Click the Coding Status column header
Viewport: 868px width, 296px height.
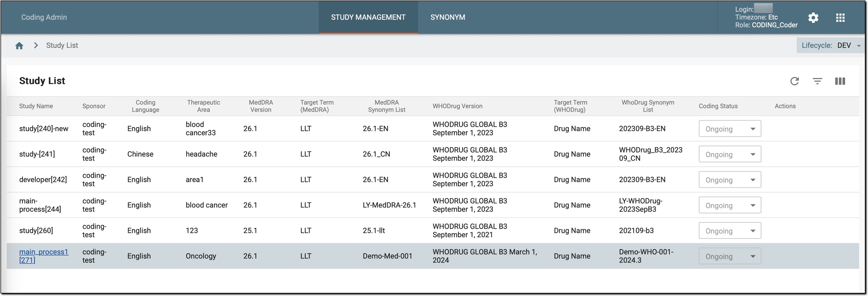[x=718, y=106]
